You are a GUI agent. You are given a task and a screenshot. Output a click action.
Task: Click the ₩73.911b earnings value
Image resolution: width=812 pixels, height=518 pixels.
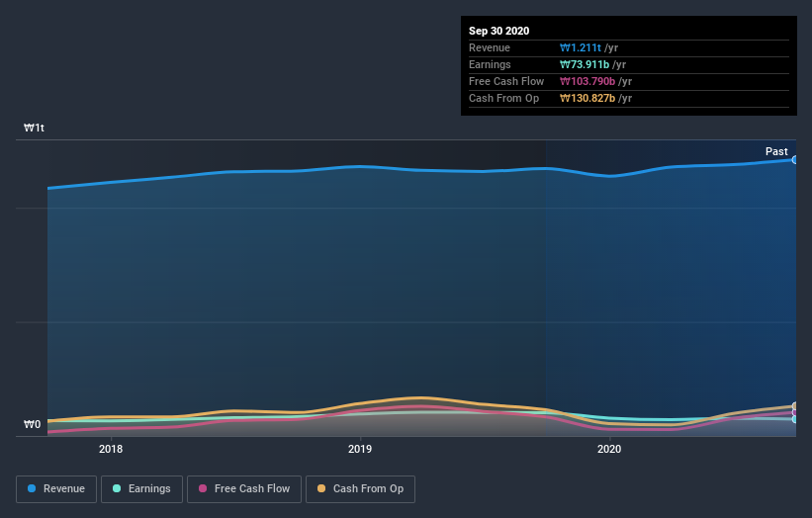pyautogui.click(x=585, y=64)
